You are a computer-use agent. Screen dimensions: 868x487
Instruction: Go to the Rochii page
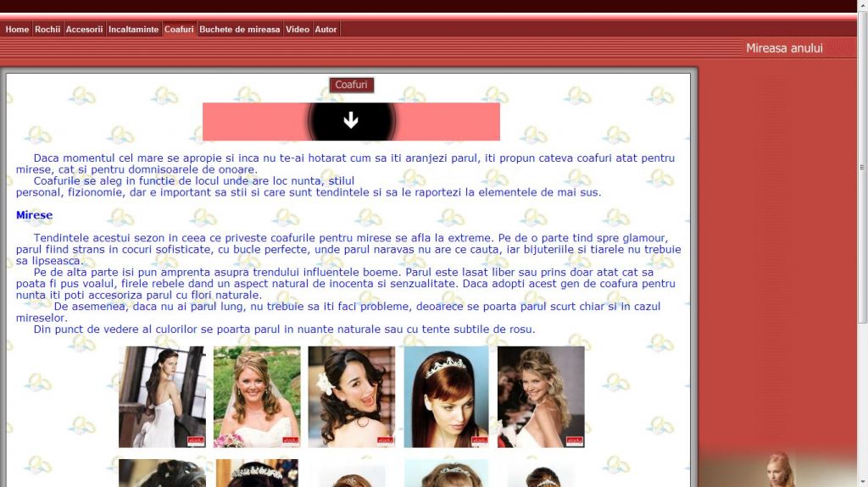point(47,30)
